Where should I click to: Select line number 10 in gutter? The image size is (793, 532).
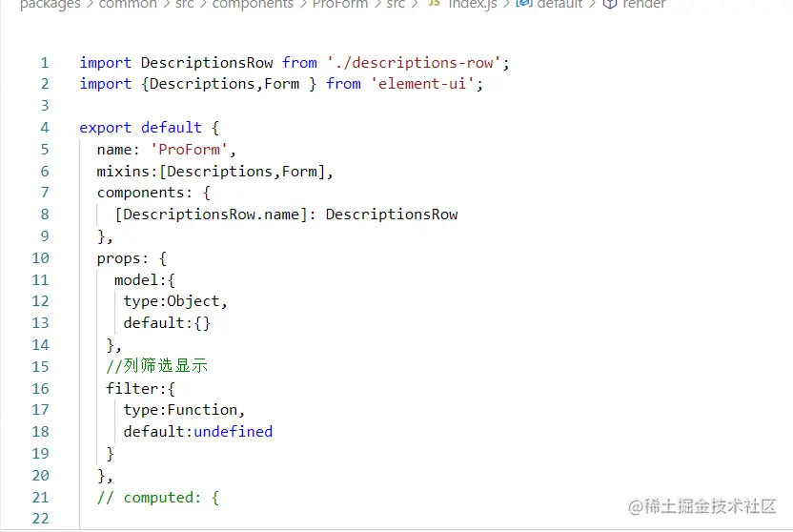40,258
